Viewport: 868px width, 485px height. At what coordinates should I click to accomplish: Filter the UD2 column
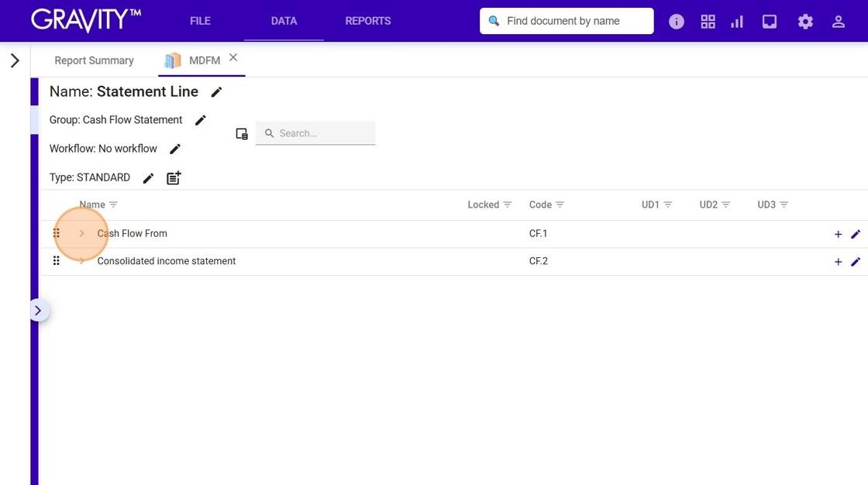[725, 205]
